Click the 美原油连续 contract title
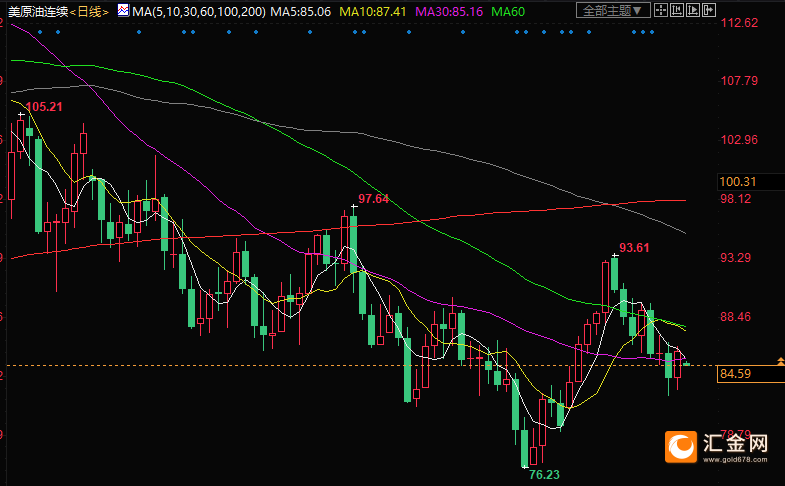 tap(38, 12)
